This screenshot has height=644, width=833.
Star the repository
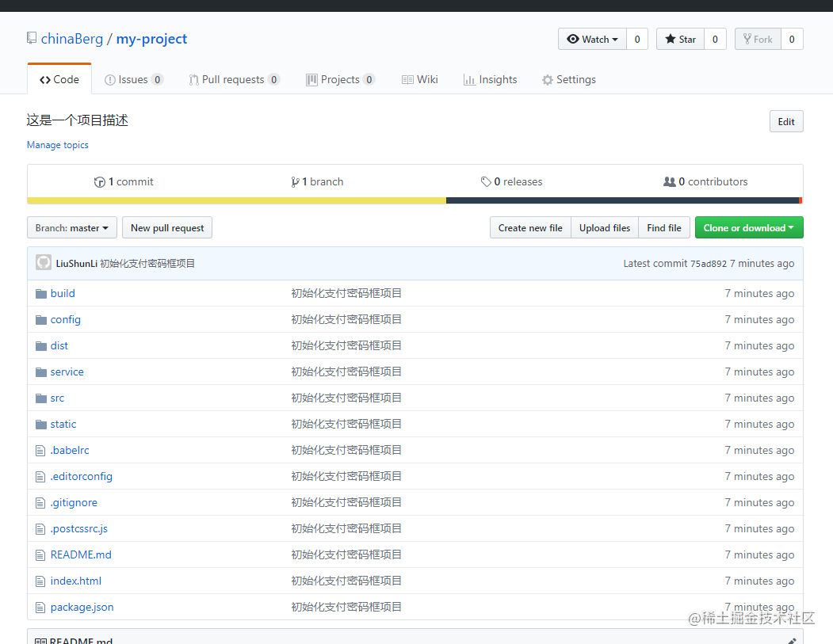tap(681, 40)
